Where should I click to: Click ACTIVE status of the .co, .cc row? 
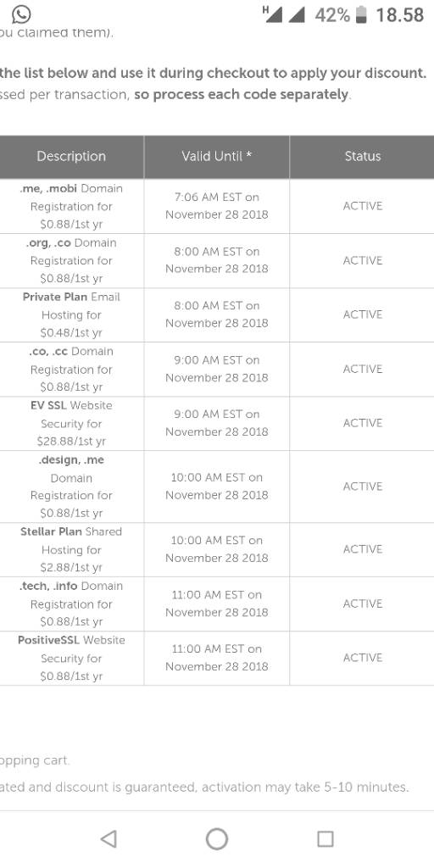pyautogui.click(x=363, y=370)
